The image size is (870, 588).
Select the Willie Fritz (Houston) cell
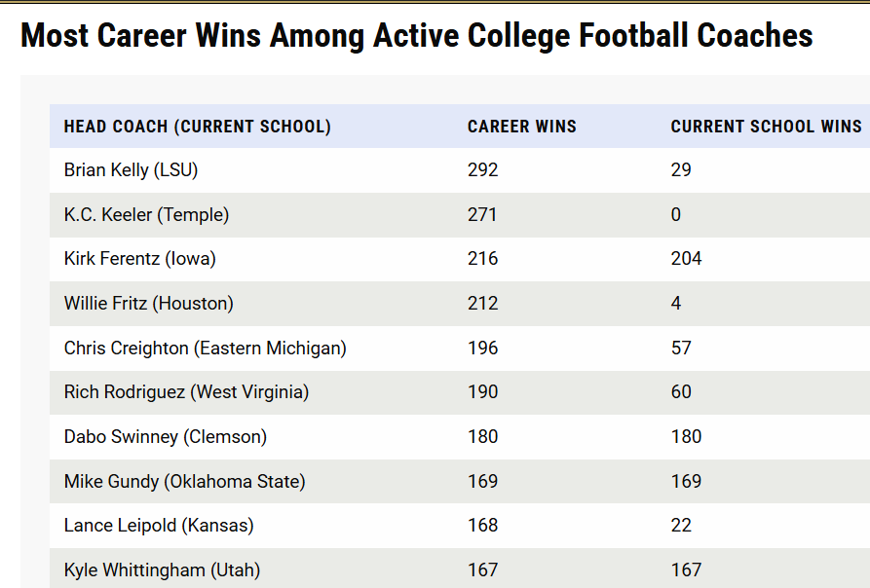pos(148,304)
